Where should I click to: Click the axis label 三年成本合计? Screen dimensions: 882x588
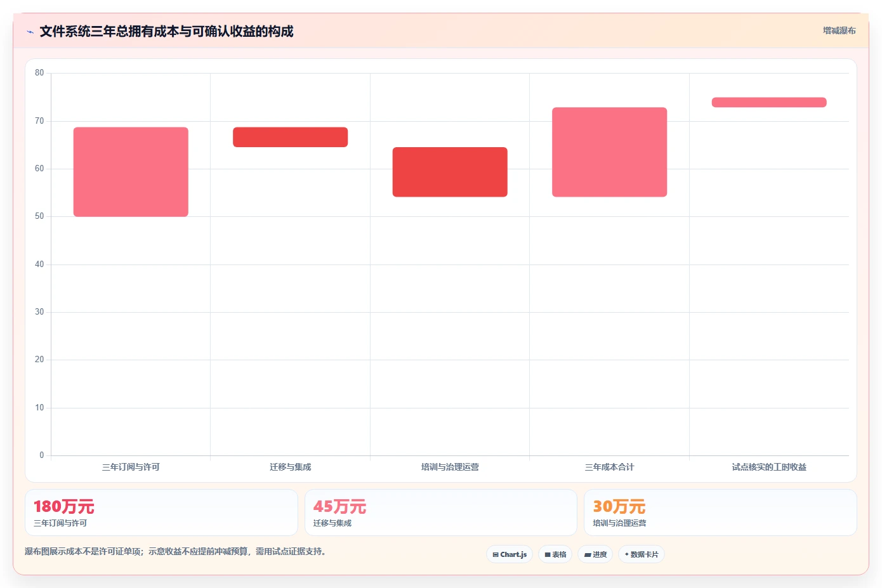pyautogui.click(x=610, y=467)
